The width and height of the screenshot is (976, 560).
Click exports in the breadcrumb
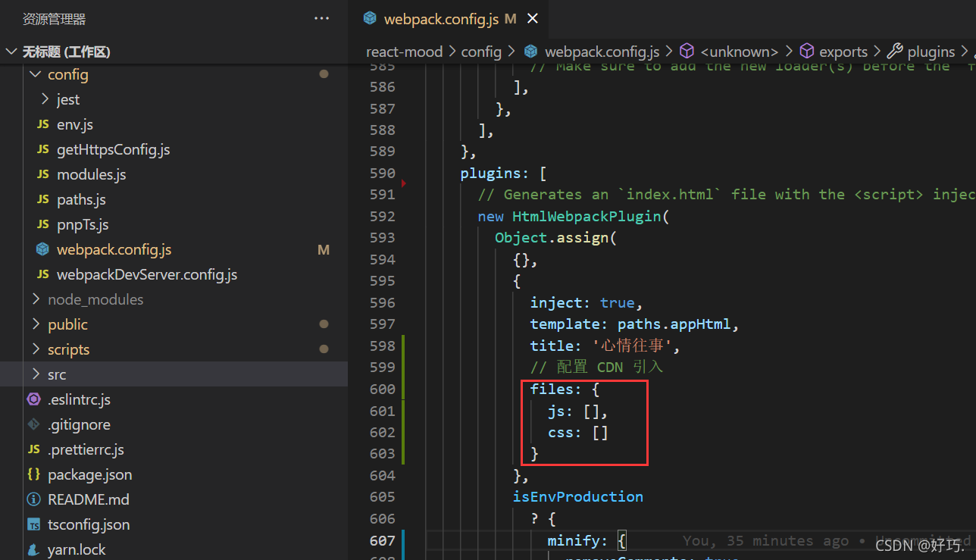coord(843,52)
